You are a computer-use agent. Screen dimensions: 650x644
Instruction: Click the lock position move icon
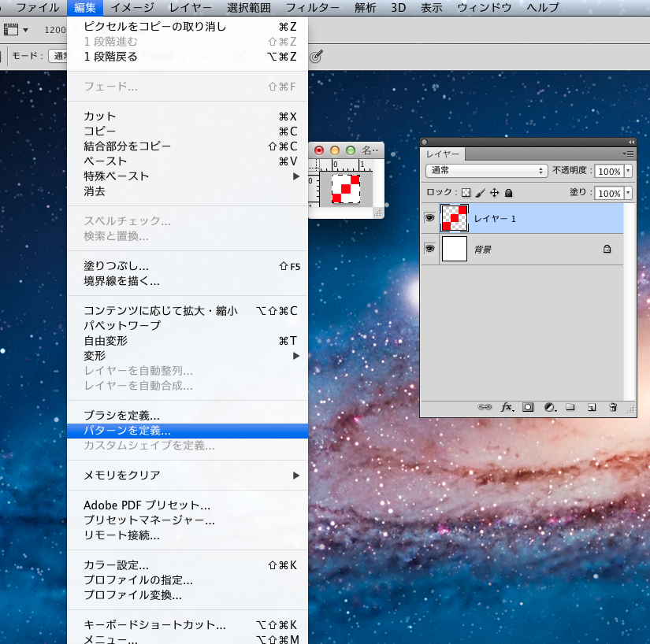click(495, 193)
